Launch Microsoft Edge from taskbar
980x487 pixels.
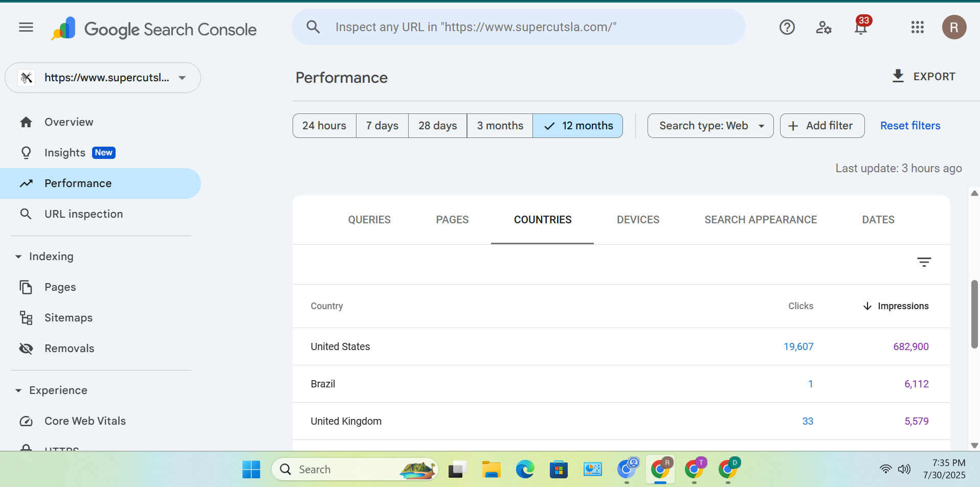[x=525, y=469]
